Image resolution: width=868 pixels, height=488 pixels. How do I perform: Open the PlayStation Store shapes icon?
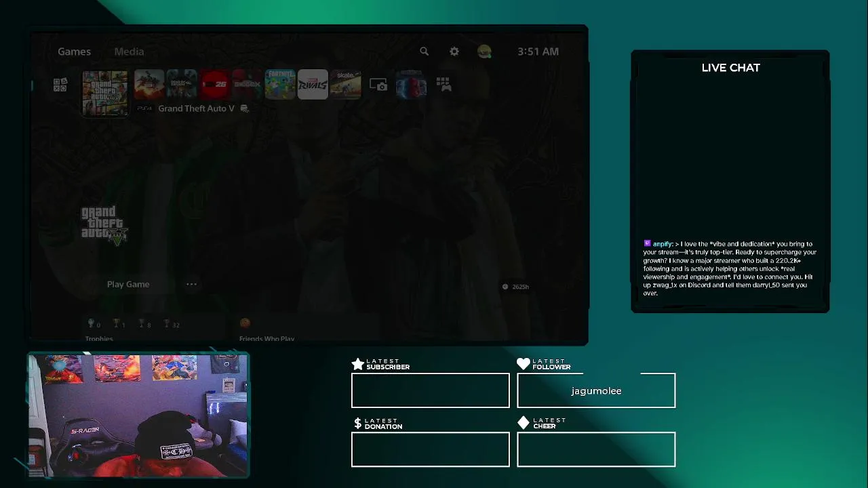(x=60, y=85)
